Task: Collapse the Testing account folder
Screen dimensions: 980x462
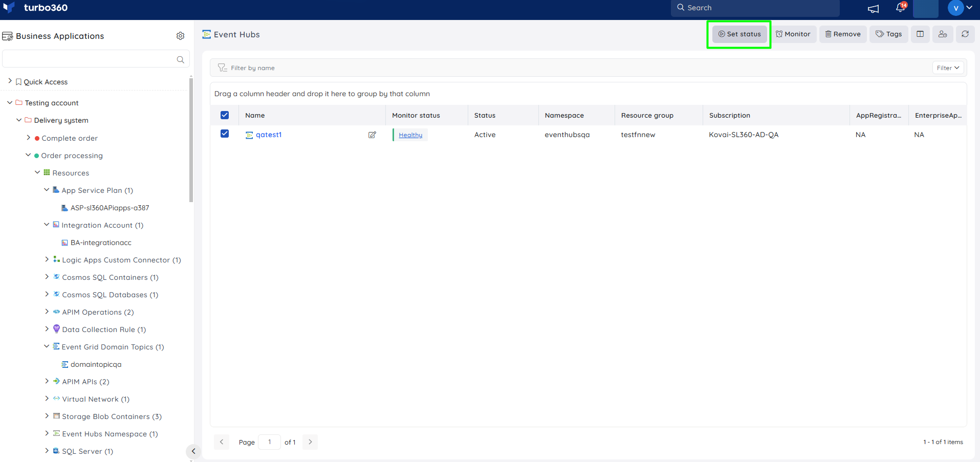Action: point(10,102)
